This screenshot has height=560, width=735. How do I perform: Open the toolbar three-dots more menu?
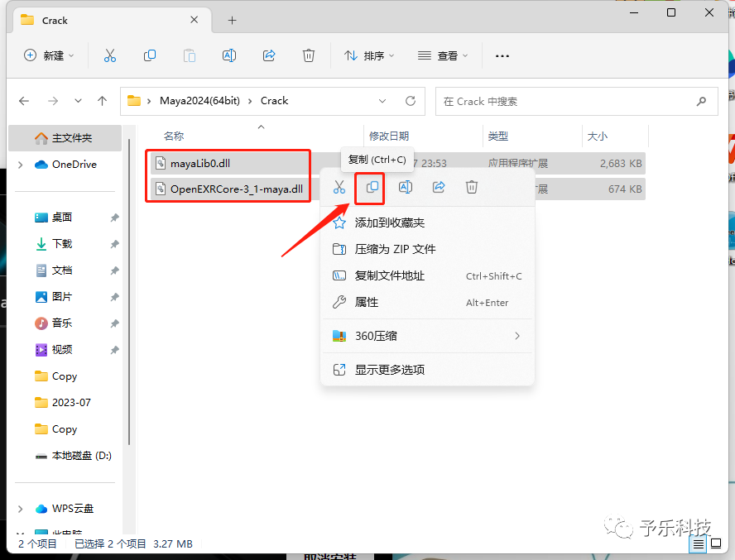tap(502, 55)
